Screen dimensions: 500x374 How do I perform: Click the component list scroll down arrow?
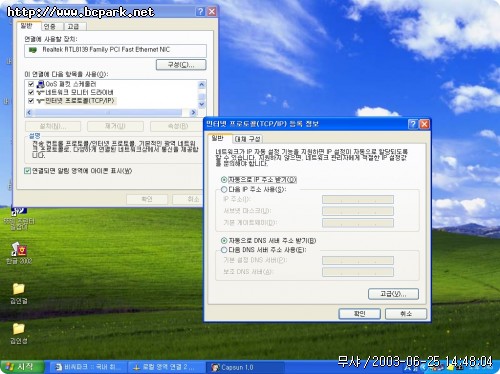[x=201, y=104]
